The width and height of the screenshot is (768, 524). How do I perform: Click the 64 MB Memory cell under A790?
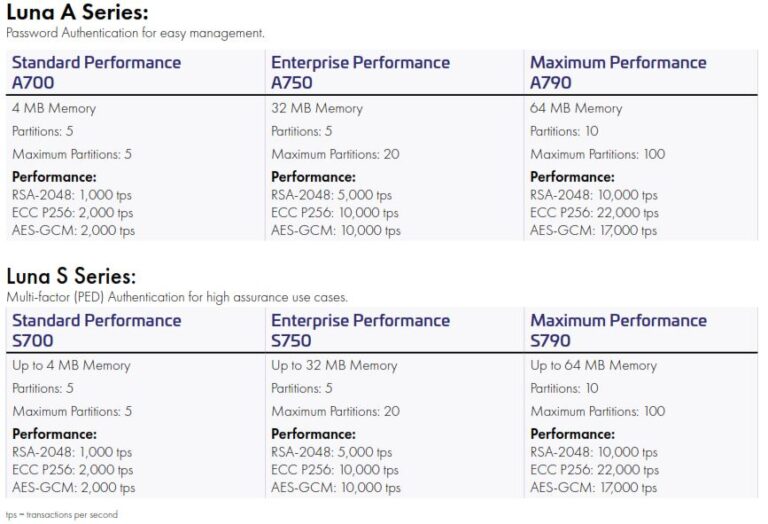click(x=576, y=108)
